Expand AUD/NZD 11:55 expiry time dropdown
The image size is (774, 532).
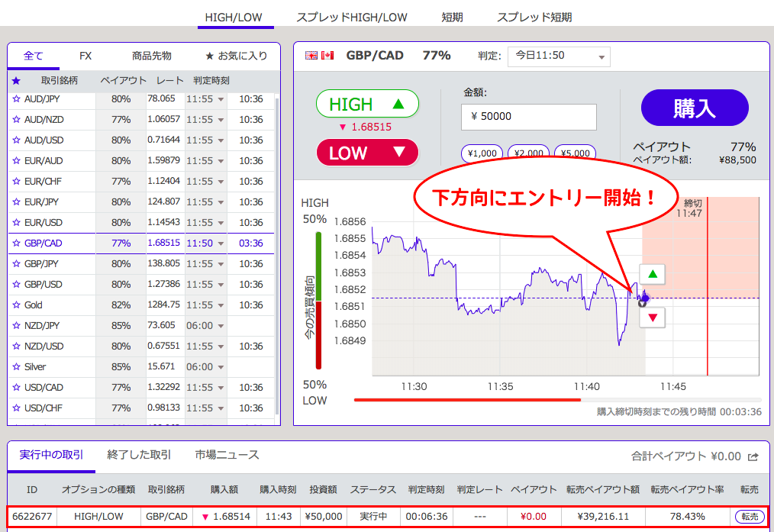[221, 120]
